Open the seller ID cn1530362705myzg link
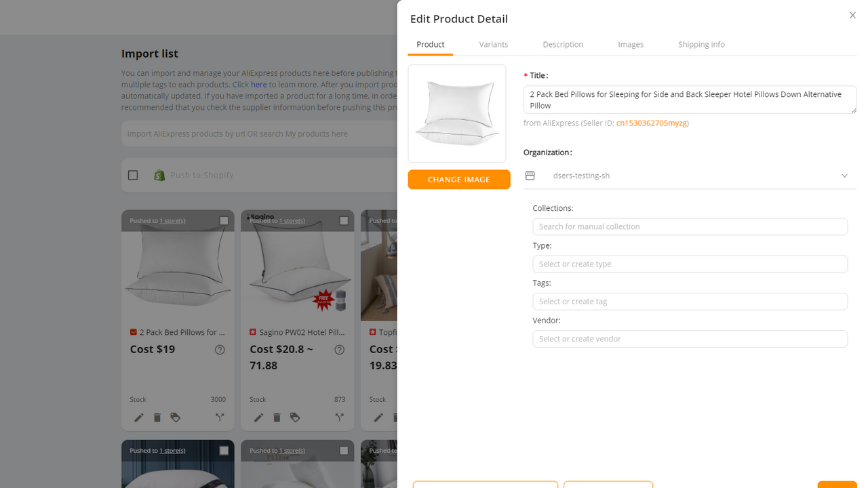Image resolution: width=868 pixels, height=488 pixels. click(x=652, y=123)
